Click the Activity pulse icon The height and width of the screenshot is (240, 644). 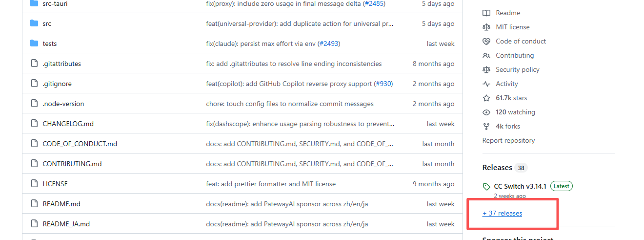[486, 84]
